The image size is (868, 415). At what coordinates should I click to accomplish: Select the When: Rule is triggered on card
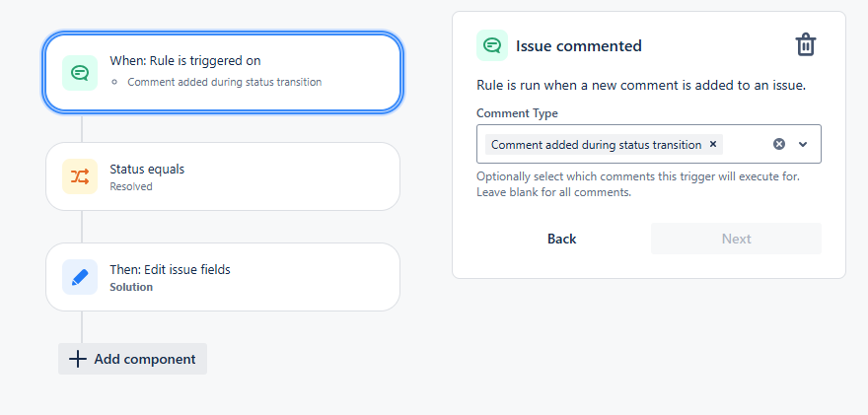pyautogui.click(x=223, y=73)
